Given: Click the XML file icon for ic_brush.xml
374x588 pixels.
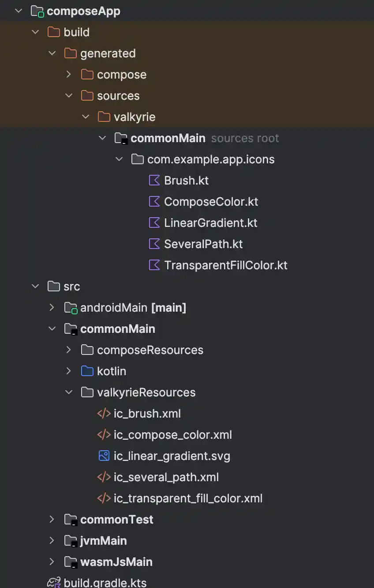Looking at the screenshot, I should tap(104, 414).
